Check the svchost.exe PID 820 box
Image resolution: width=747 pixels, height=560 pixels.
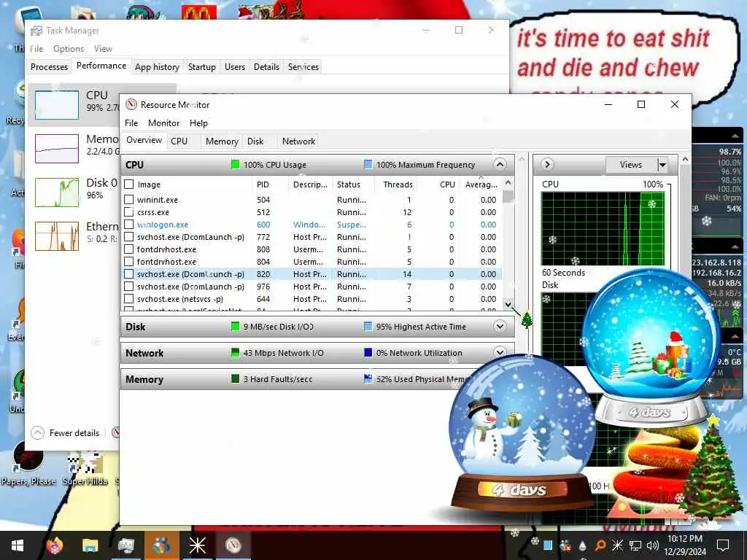pos(128,274)
